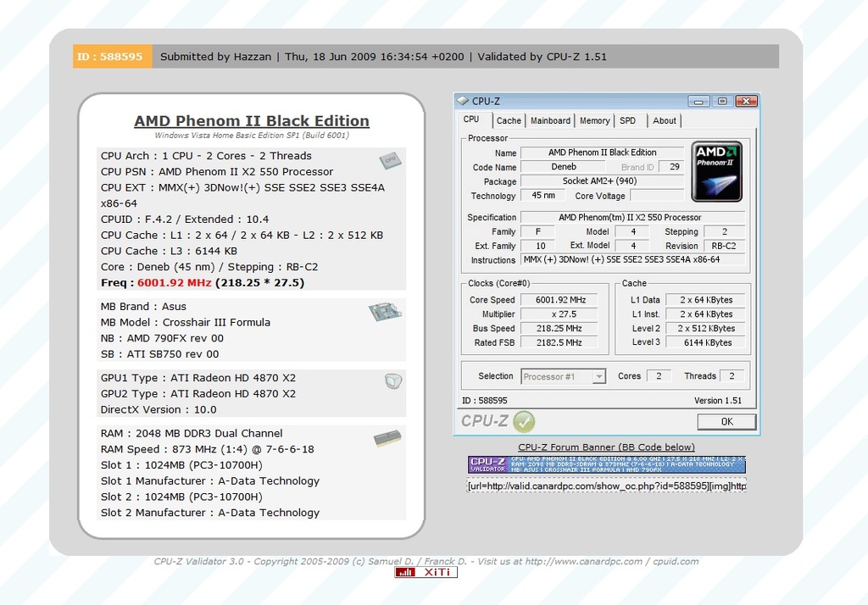The height and width of the screenshot is (605, 868).
Task: Click the OK button in CPU-Z
Action: (726, 422)
